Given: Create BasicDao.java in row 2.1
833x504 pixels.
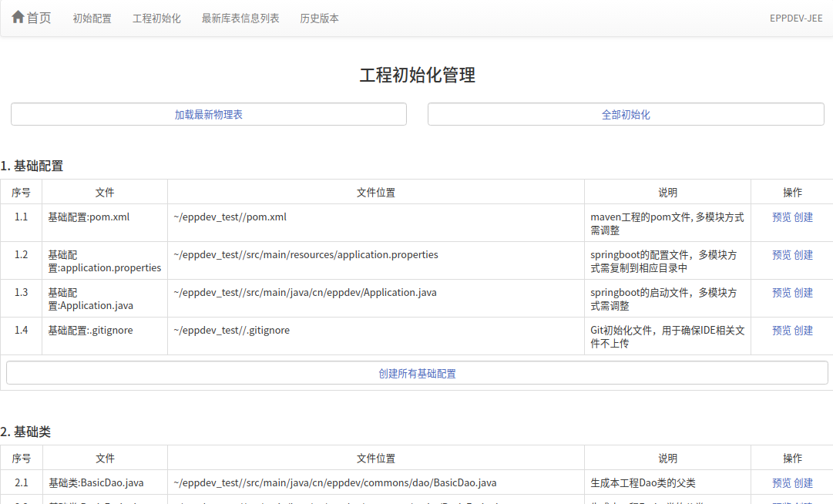Looking at the screenshot, I should 803,483.
